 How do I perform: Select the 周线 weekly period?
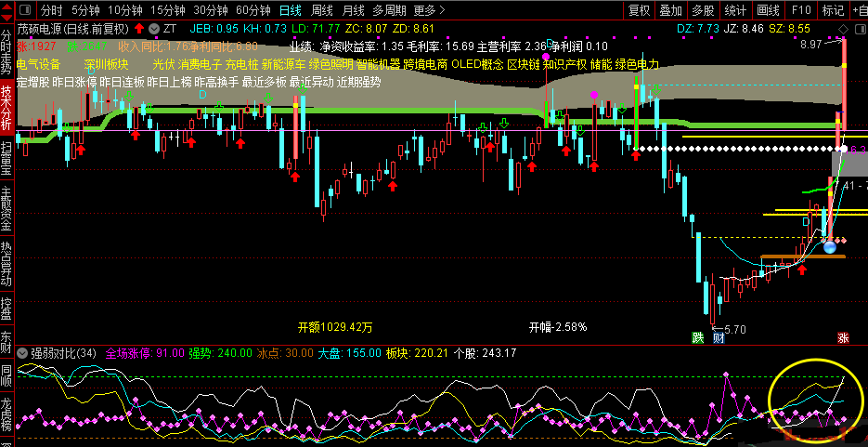pos(321,10)
